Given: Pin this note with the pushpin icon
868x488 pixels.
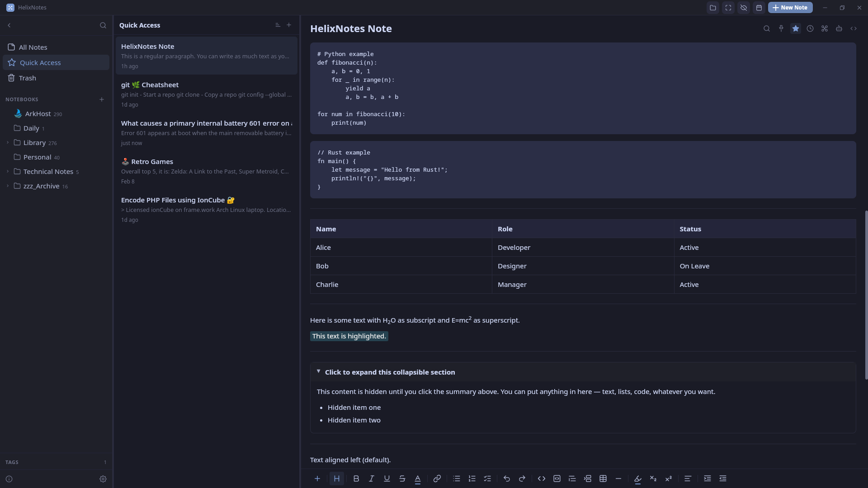Looking at the screenshot, I should (x=781, y=28).
